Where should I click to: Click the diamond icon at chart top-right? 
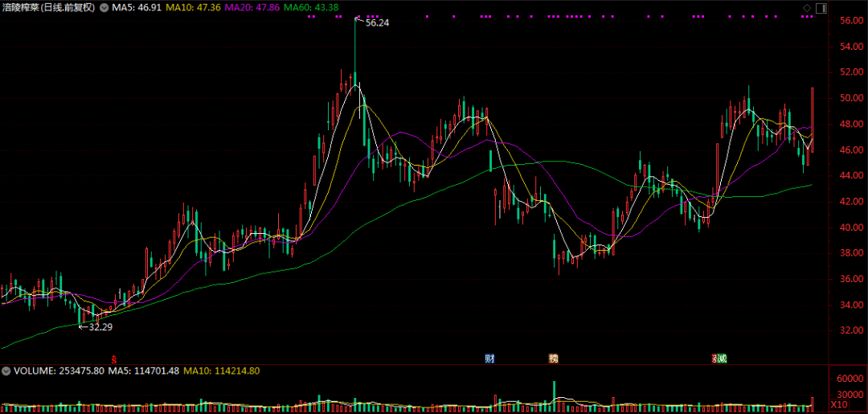pos(808,7)
